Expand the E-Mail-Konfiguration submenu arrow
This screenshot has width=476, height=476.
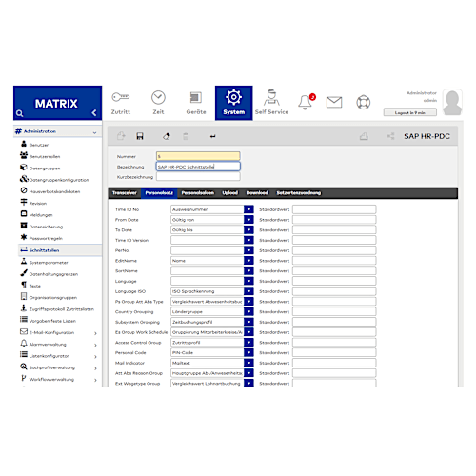[x=95, y=333]
